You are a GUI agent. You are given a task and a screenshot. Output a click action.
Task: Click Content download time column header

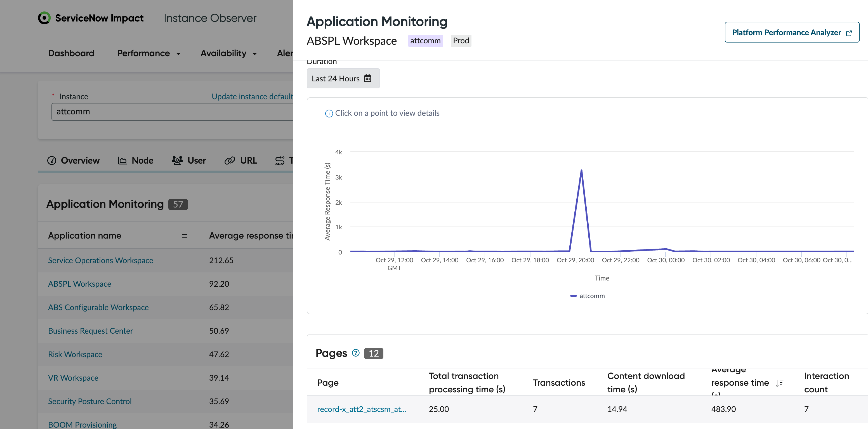tap(646, 383)
